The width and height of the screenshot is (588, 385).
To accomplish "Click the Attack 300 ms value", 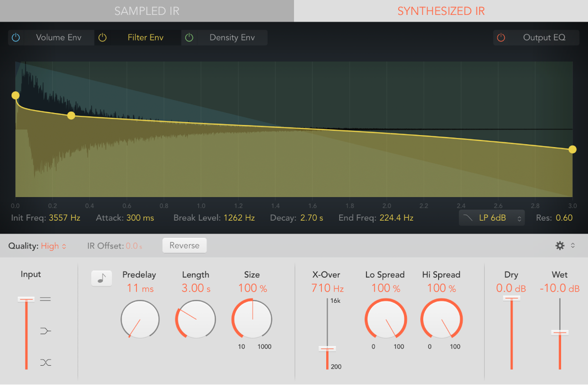I will (x=140, y=218).
